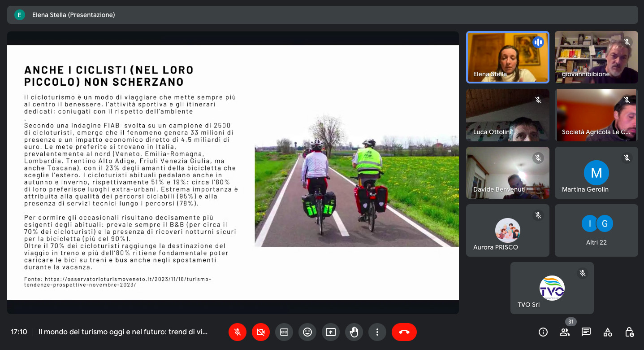The height and width of the screenshot is (350, 644).
Task: Open host controls lock icon
Action: tap(629, 332)
